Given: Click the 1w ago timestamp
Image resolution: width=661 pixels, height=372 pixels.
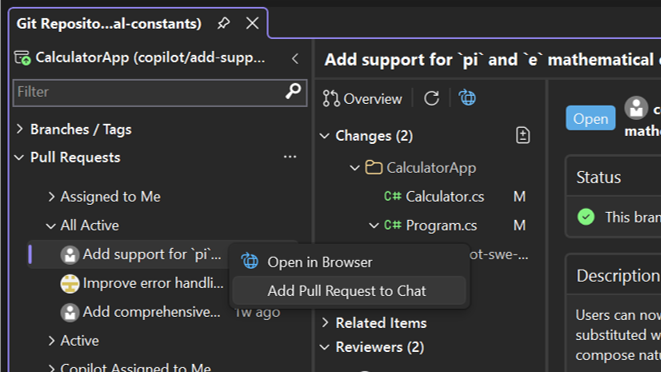Looking at the screenshot, I should tap(257, 313).
